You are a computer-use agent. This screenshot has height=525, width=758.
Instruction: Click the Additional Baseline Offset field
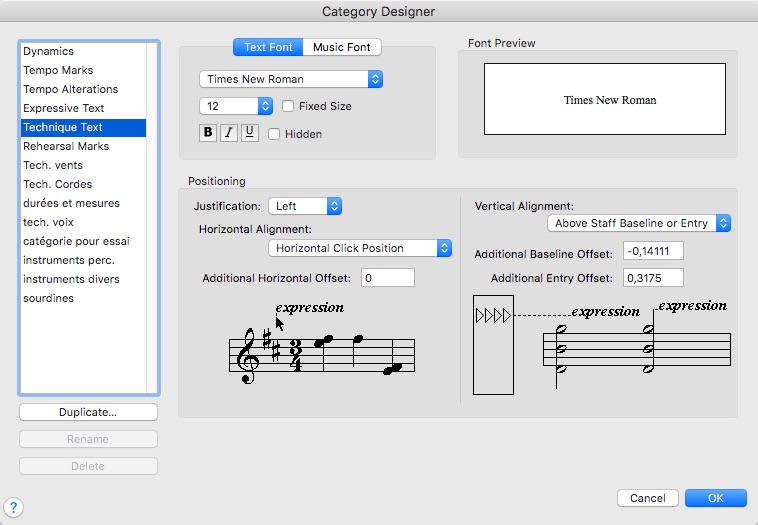point(652,251)
